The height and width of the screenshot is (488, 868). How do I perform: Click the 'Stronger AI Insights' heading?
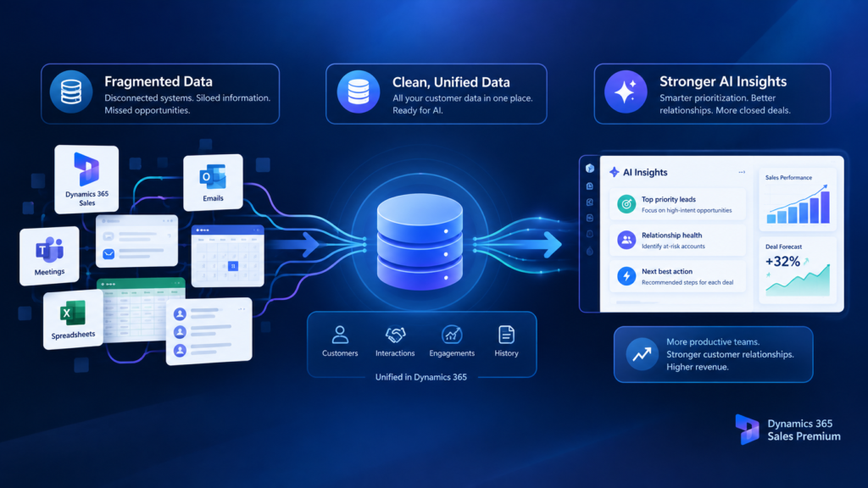pyautogui.click(x=723, y=81)
